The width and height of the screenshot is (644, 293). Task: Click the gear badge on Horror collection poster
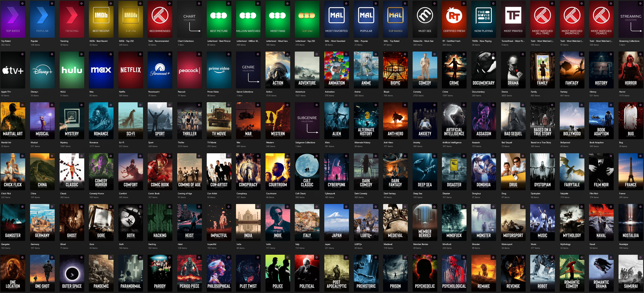coord(640,54)
